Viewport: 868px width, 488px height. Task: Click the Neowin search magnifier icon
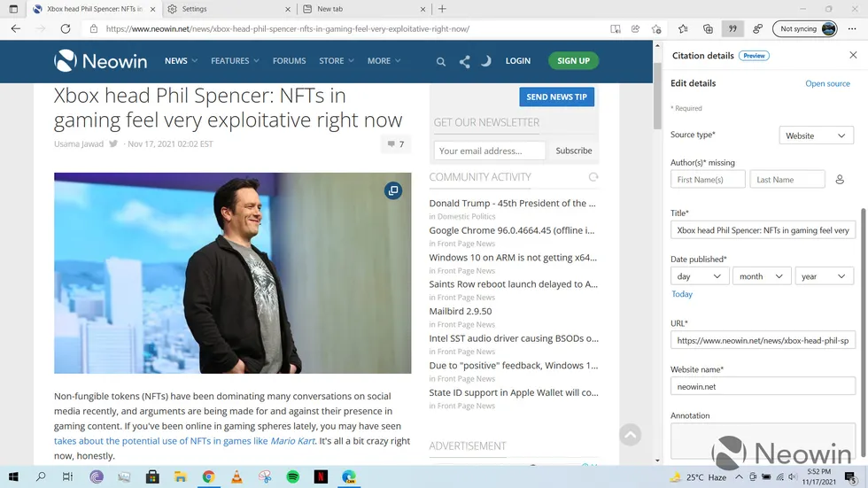[x=441, y=61]
